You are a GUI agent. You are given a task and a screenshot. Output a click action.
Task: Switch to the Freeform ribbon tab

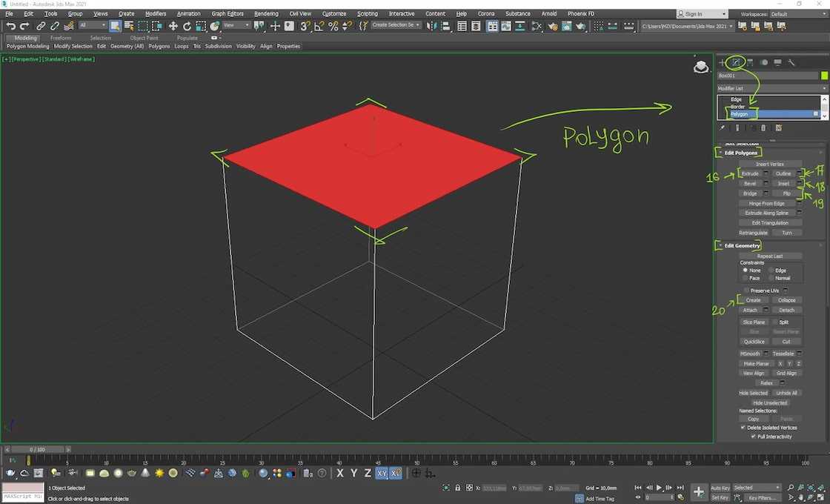(x=61, y=38)
